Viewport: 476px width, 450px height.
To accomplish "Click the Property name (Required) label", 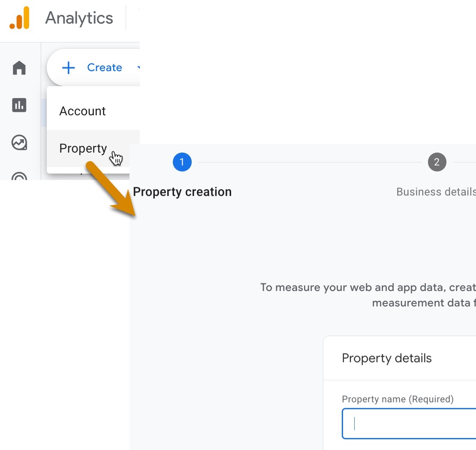I will (x=398, y=399).
